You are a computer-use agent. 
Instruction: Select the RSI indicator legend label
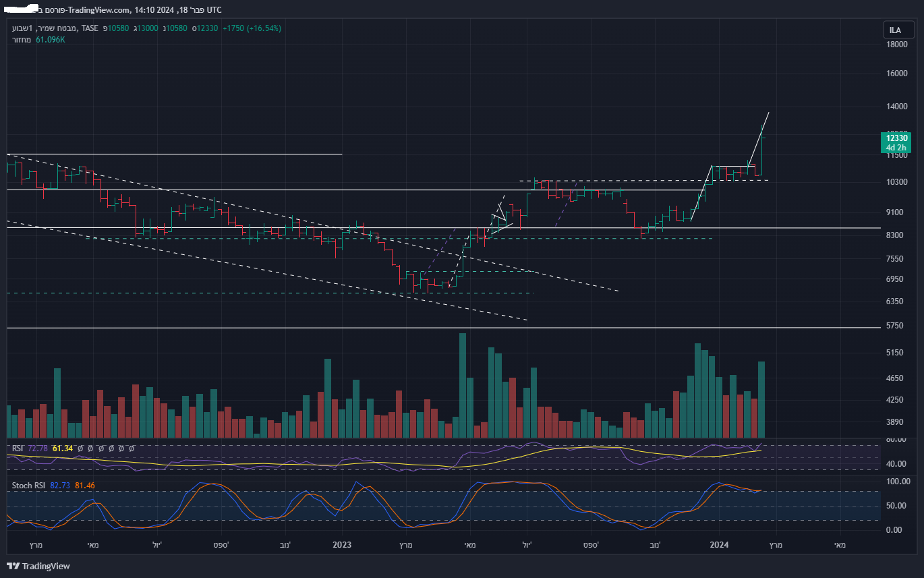click(x=18, y=449)
